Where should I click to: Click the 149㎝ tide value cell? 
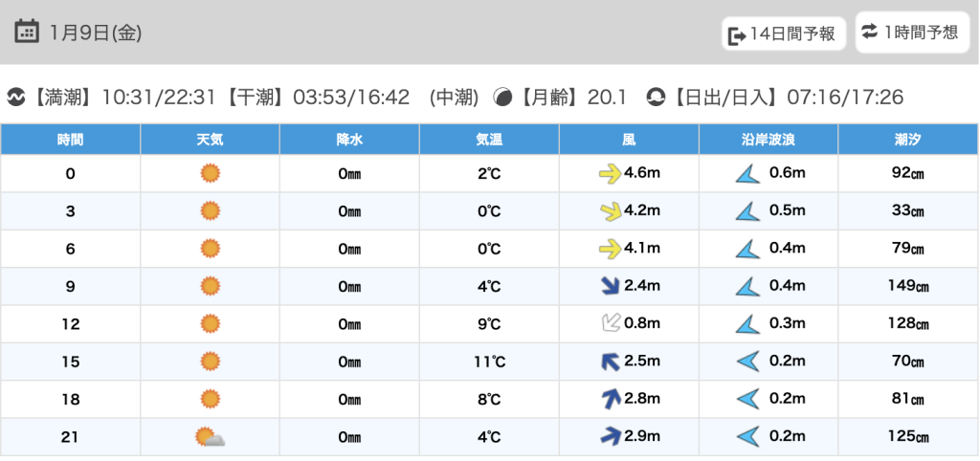tap(908, 286)
